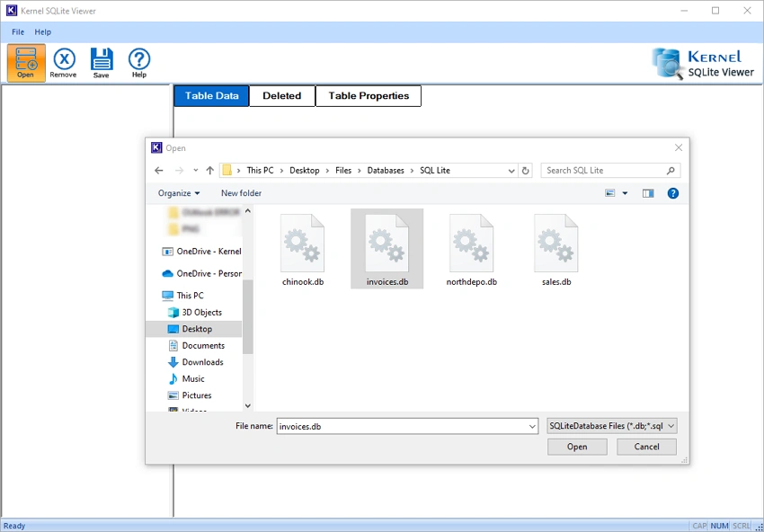The width and height of the screenshot is (764, 532).
Task: Open the view options dropdown arrow
Action: click(626, 193)
